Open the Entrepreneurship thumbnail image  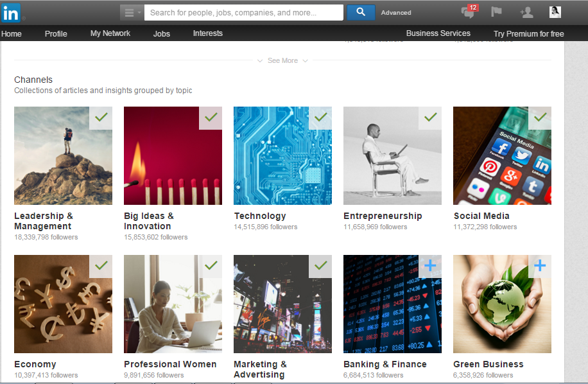tap(392, 155)
